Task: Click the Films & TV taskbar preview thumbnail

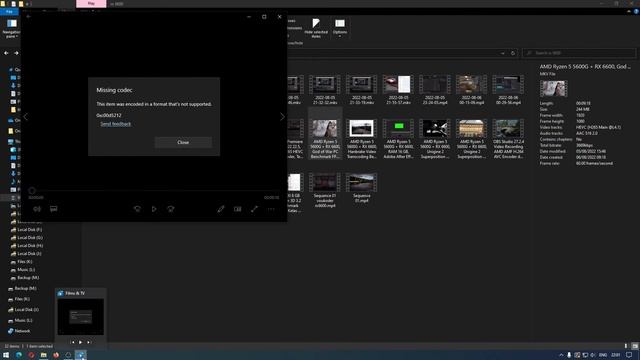Action: point(81,317)
